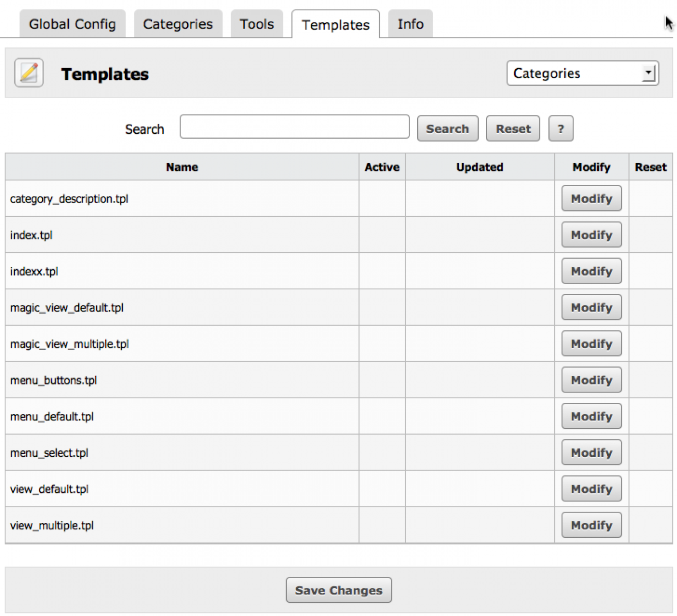Image resolution: width=677 pixels, height=616 pixels.
Task: Modify the menu_select.tpl template
Action: pos(591,453)
